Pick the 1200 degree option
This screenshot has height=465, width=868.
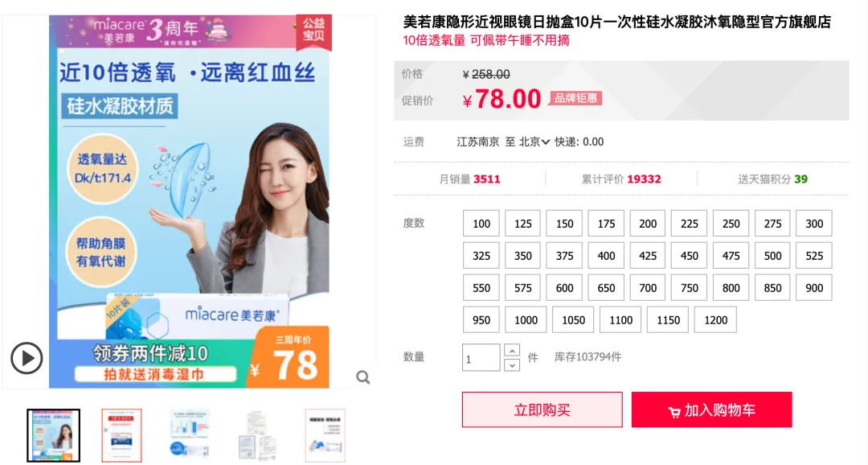tap(715, 320)
